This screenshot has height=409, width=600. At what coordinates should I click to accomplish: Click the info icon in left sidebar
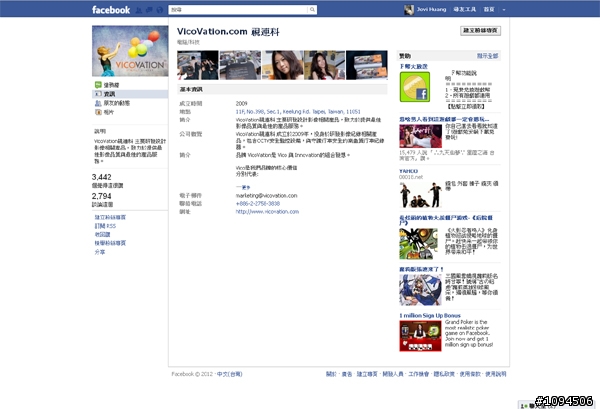click(x=98, y=94)
